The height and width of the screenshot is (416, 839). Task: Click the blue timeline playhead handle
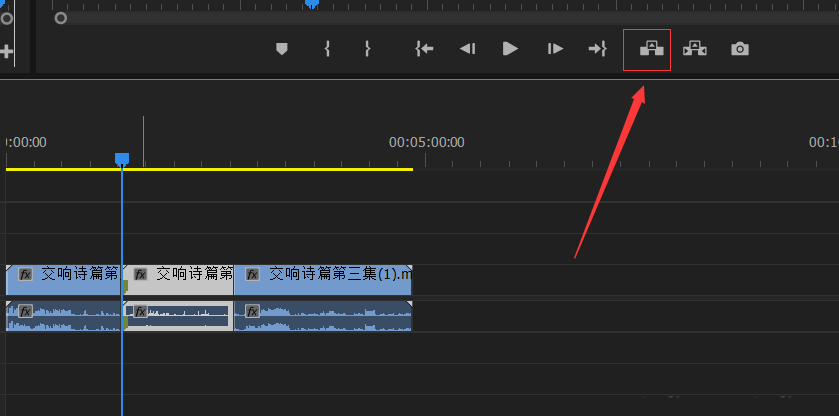(x=122, y=159)
